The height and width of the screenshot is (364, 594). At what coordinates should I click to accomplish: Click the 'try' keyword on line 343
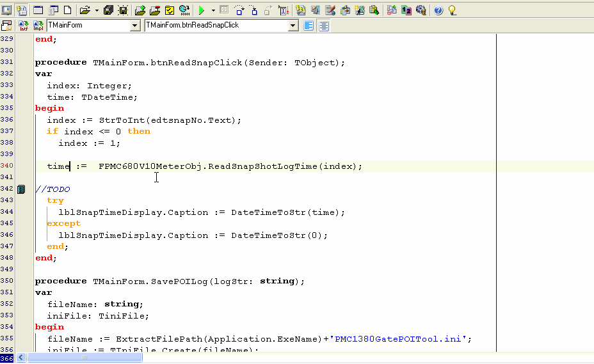pos(55,201)
